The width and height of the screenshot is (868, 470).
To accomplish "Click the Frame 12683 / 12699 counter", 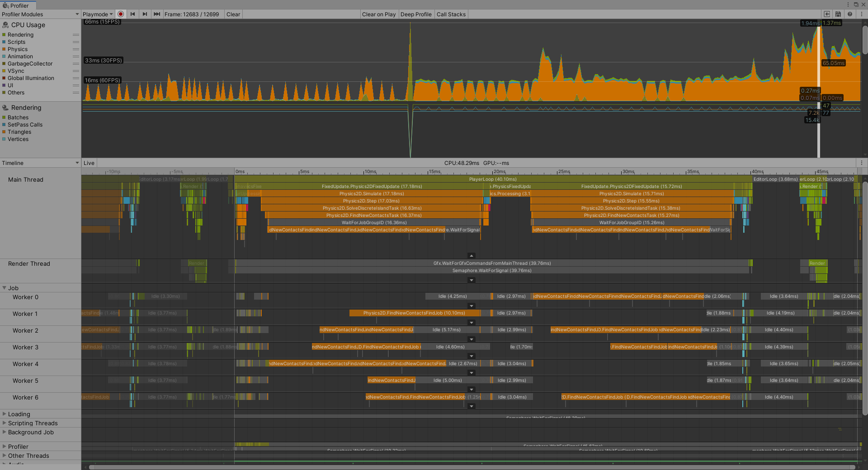I will tap(192, 14).
